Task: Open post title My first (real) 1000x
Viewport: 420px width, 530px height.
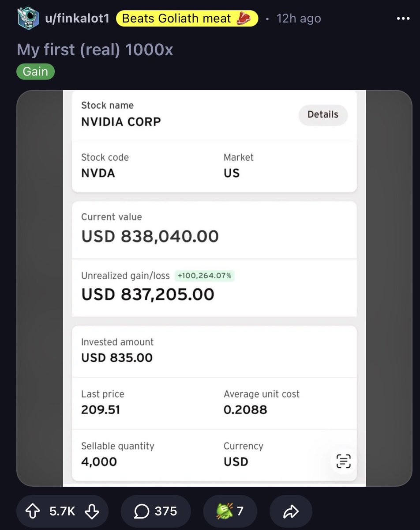Action: [95, 50]
